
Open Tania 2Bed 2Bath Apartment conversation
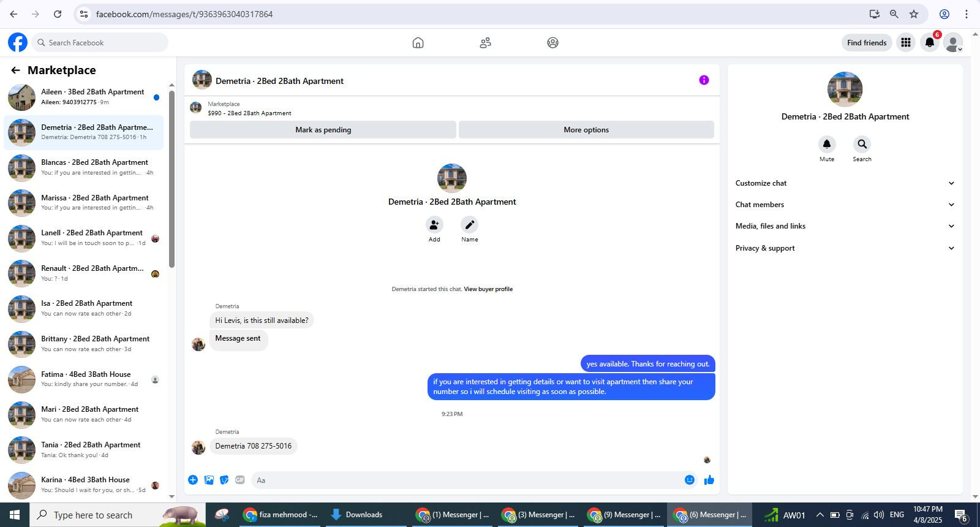pyautogui.click(x=84, y=450)
